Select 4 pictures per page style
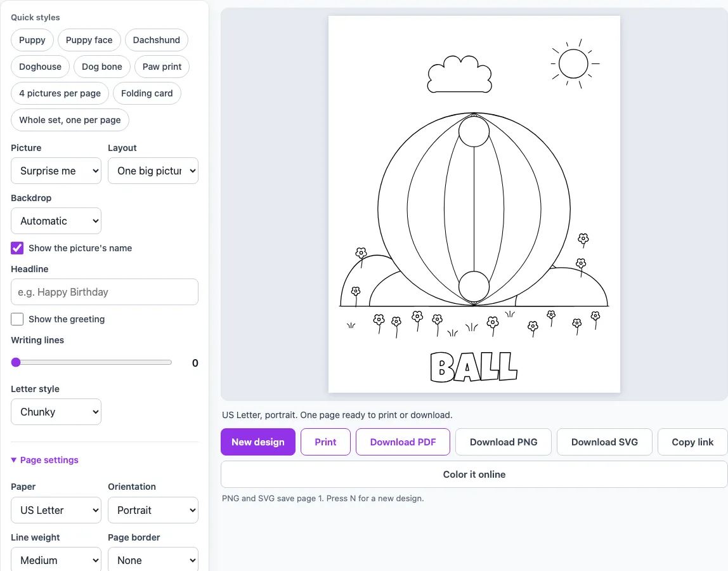The width and height of the screenshot is (728, 571). (60, 93)
